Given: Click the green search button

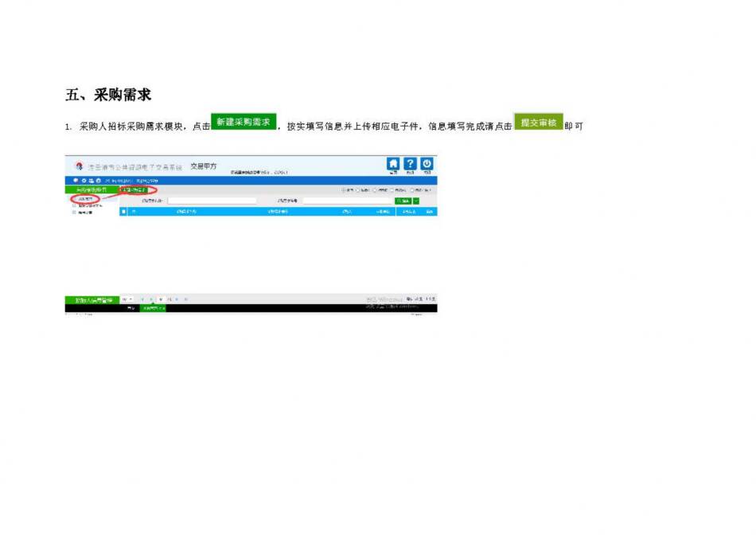Looking at the screenshot, I should point(403,201).
